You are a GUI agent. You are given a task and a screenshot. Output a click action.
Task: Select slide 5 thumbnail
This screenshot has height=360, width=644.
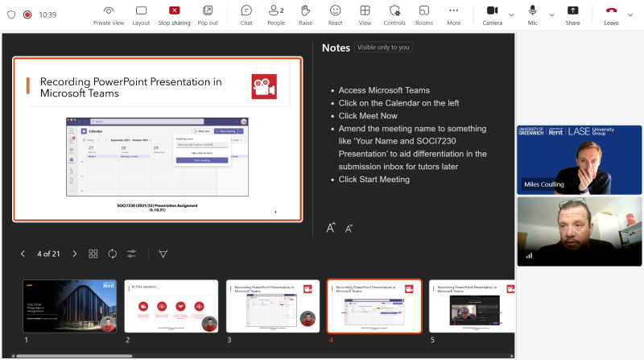(472, 306)
